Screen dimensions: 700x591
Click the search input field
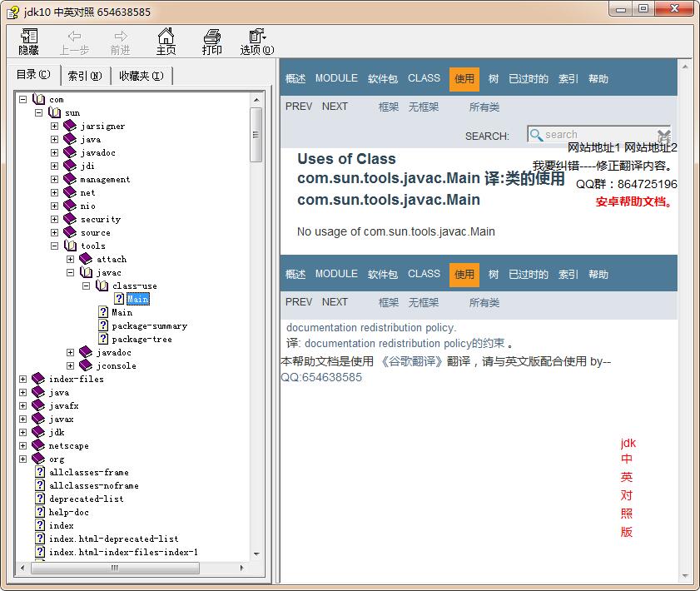click(x=599, y=134)
